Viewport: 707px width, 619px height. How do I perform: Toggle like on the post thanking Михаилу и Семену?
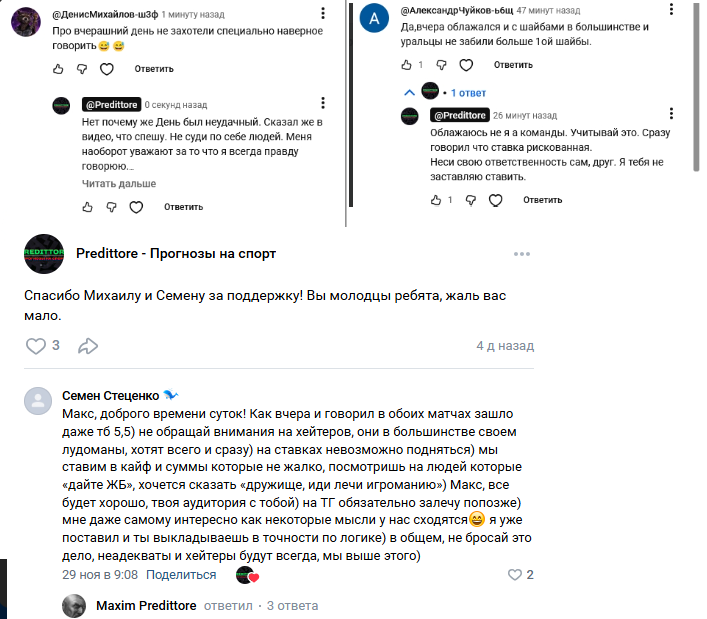36,346
